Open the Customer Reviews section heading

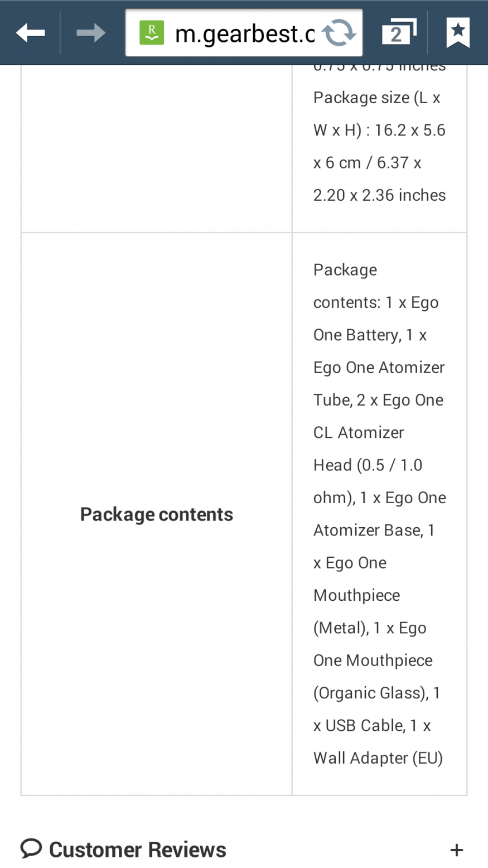pos(138,850)
